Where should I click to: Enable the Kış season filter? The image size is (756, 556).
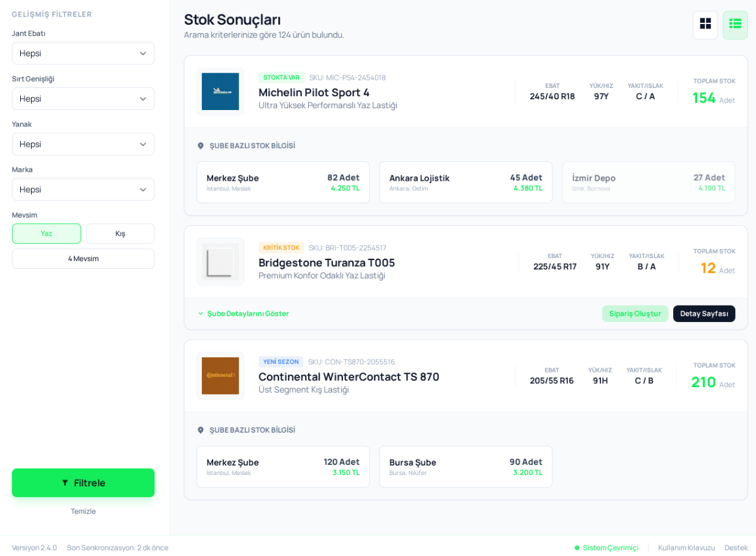[x=120, y=233]
